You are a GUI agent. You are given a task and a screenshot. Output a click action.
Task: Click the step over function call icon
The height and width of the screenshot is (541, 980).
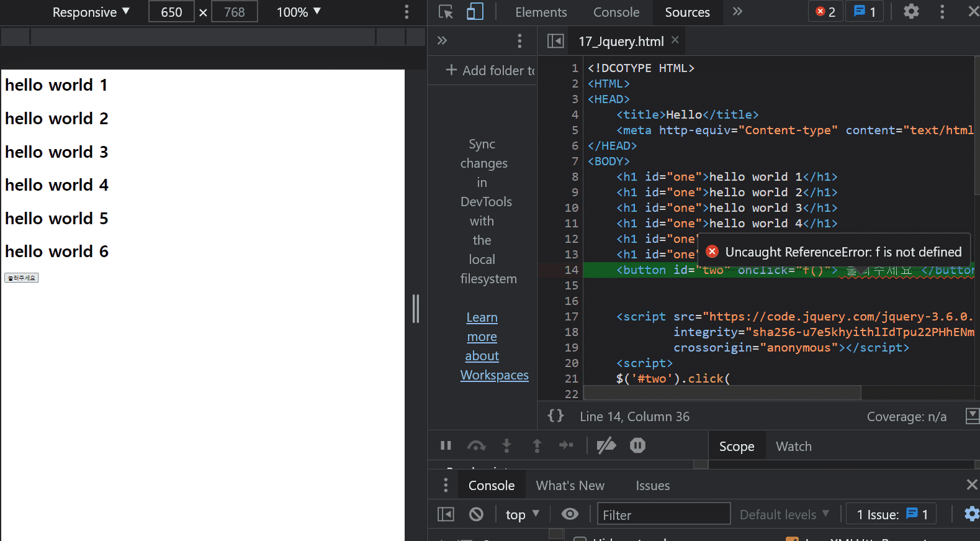point(477,445)
